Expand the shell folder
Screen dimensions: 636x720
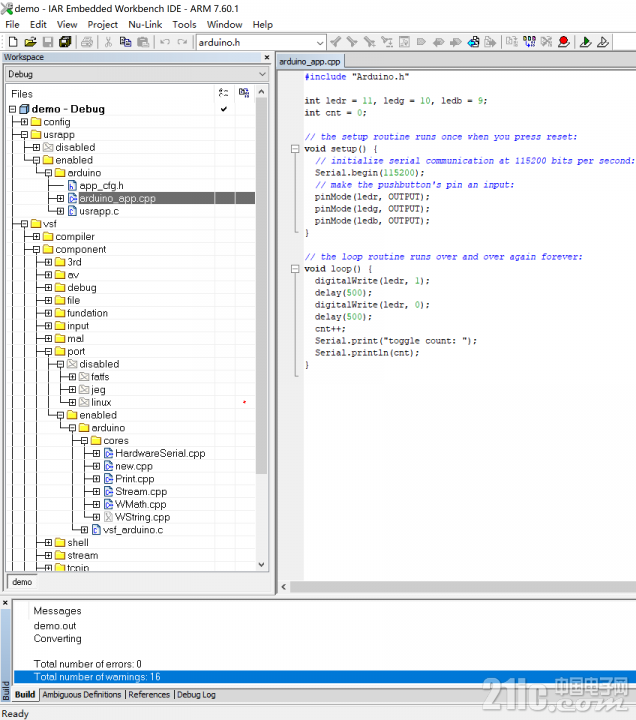pos(48,543)
